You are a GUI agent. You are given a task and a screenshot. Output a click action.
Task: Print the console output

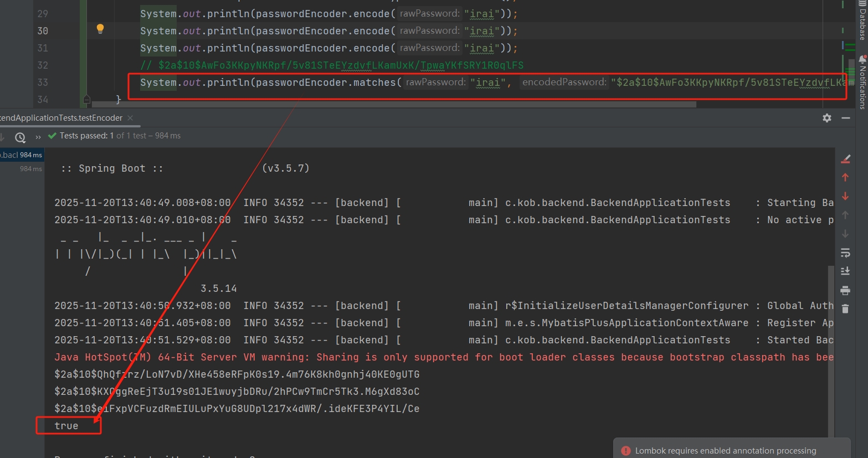[x=845, y=290]
